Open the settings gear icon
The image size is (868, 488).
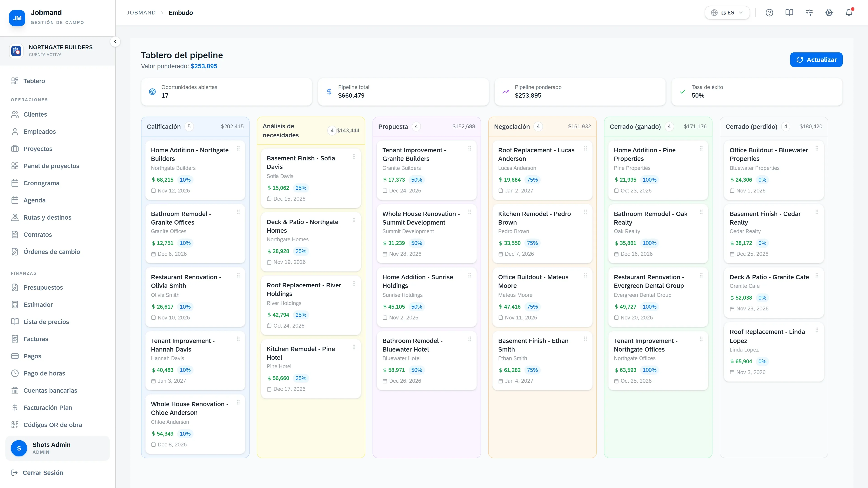[x=829, y=13]
